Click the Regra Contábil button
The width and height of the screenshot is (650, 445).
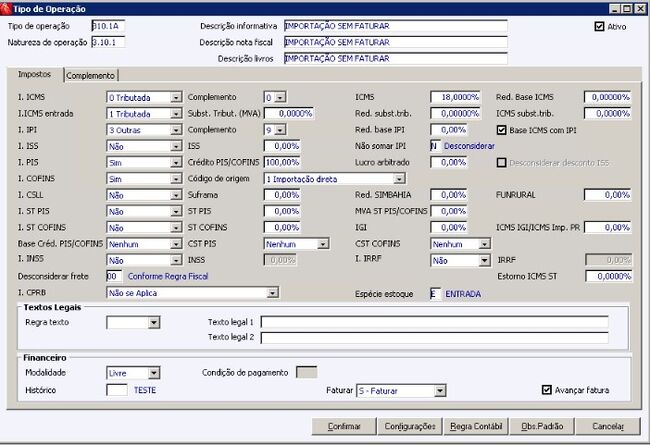pos(476,426)
